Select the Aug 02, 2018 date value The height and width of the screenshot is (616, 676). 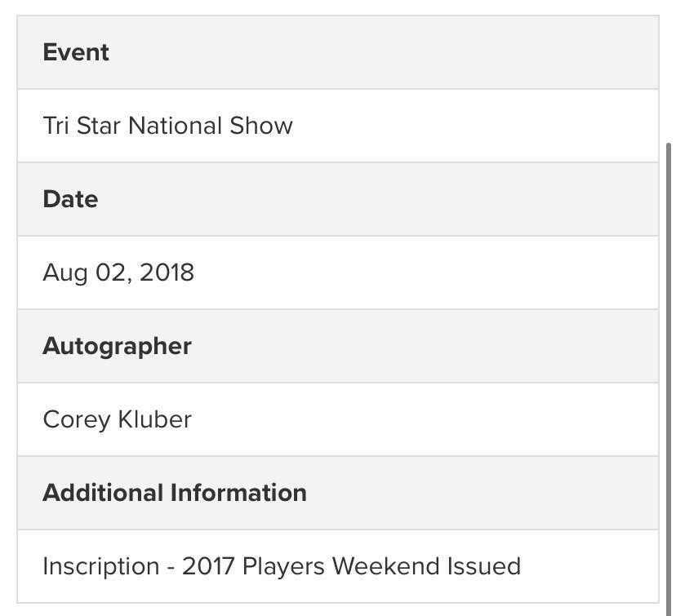tap(118, 273)
